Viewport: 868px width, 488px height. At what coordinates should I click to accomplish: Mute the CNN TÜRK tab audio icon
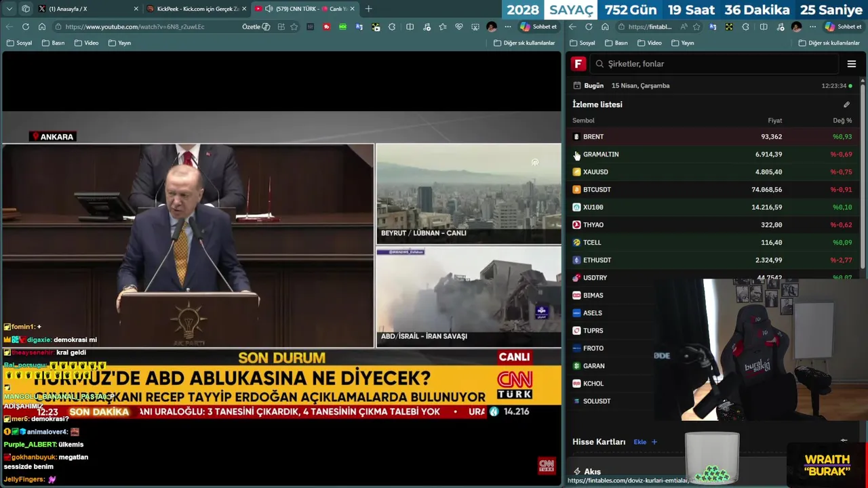click(269, 9)
